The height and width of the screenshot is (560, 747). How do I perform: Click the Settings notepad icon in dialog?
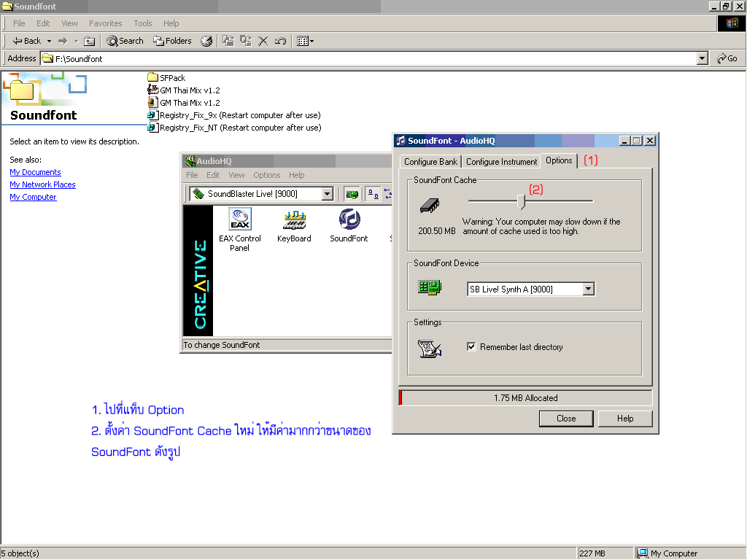click(x=430, y=349)
